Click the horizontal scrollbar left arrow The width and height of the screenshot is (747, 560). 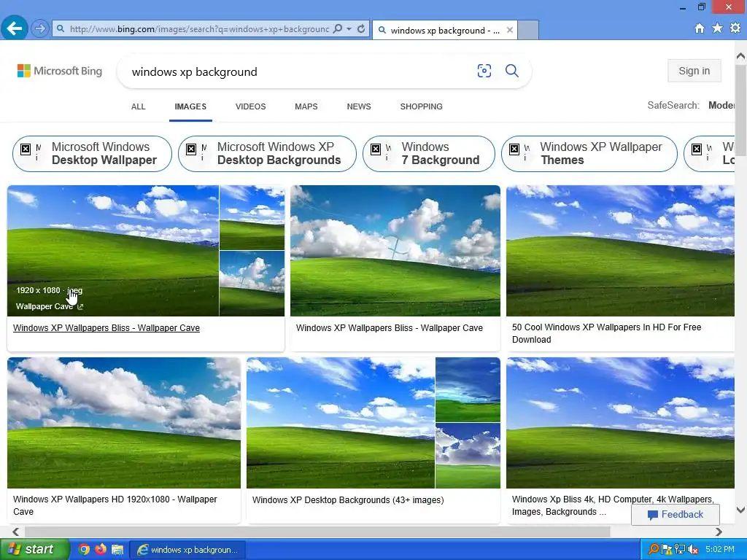tap(16, 532)
